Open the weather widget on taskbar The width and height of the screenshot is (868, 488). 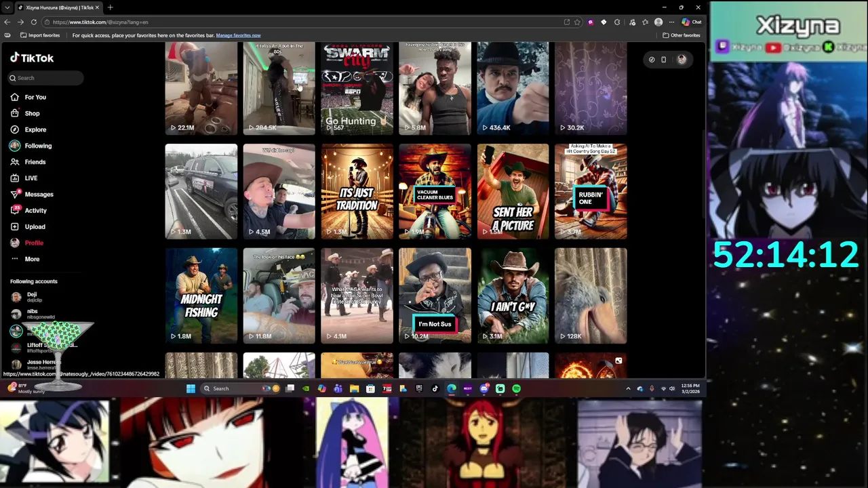click(x=26, y=388)
